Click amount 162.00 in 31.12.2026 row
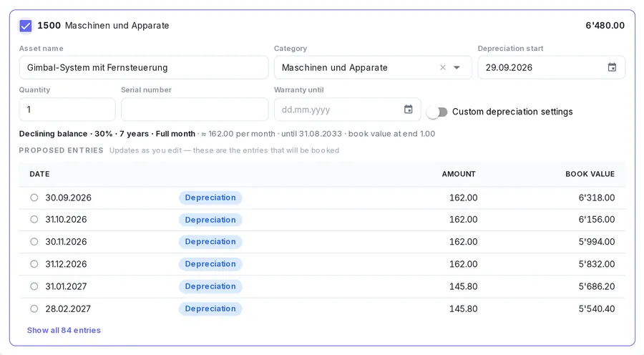This screenshot has height=355, width=644. click(463, 264)
